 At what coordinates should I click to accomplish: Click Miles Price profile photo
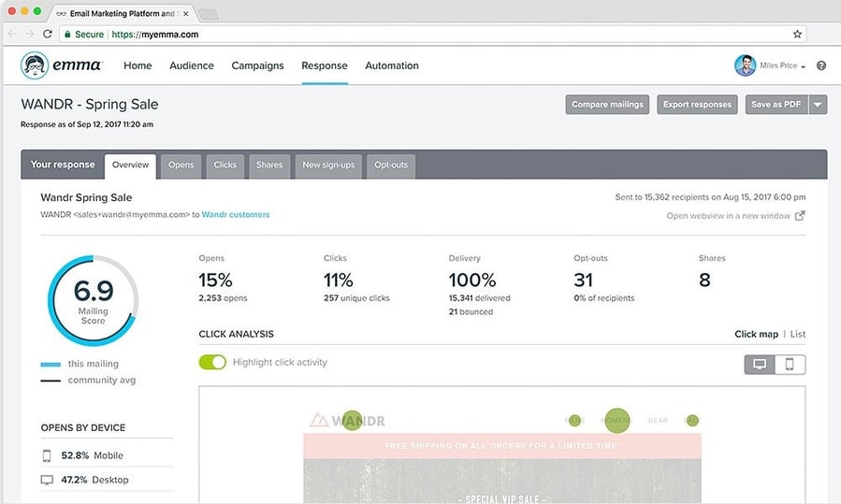(x=745, y=65)
